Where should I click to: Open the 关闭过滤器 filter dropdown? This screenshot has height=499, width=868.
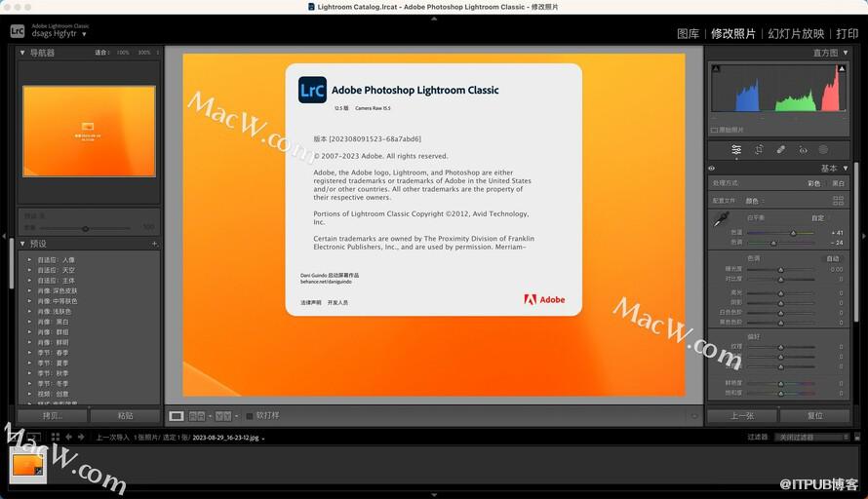pos(811,437)
